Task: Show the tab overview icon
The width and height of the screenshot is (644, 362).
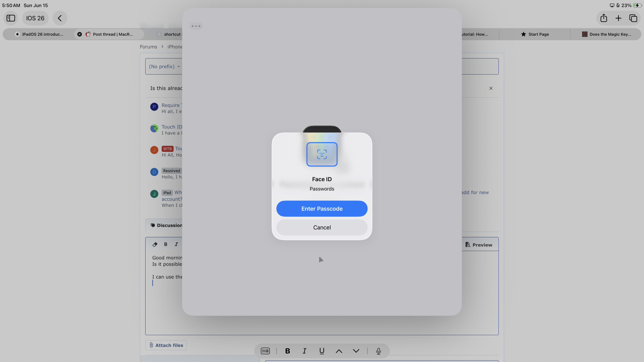Action: [633, 18]
